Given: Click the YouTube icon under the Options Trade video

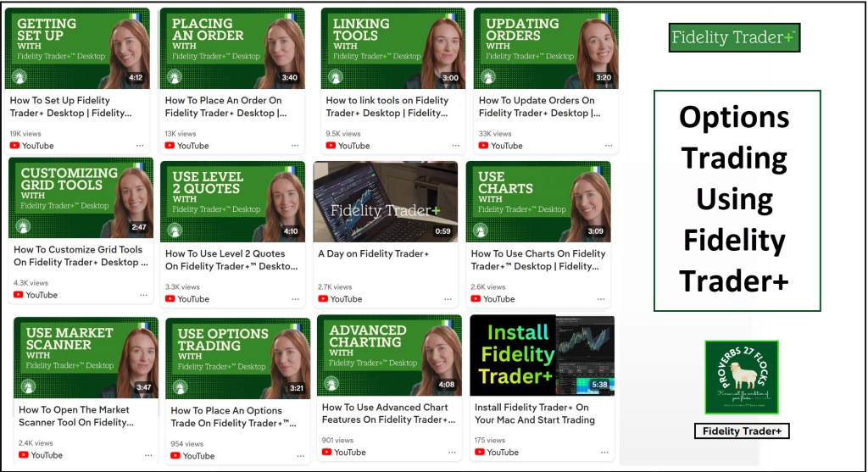Looking at the screenshot, I should (x=175, y=456).
